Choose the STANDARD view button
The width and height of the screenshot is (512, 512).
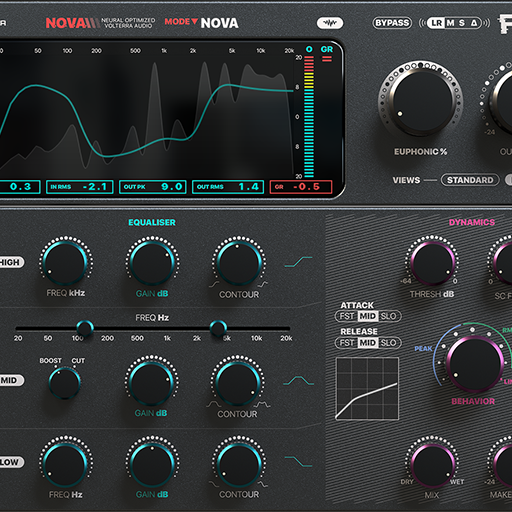click(470, 180)
